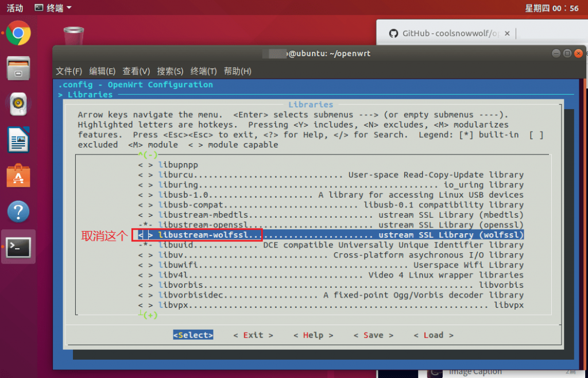
Task: Click 'User-space Read-Copy-Update library' description
Action: 436,175
